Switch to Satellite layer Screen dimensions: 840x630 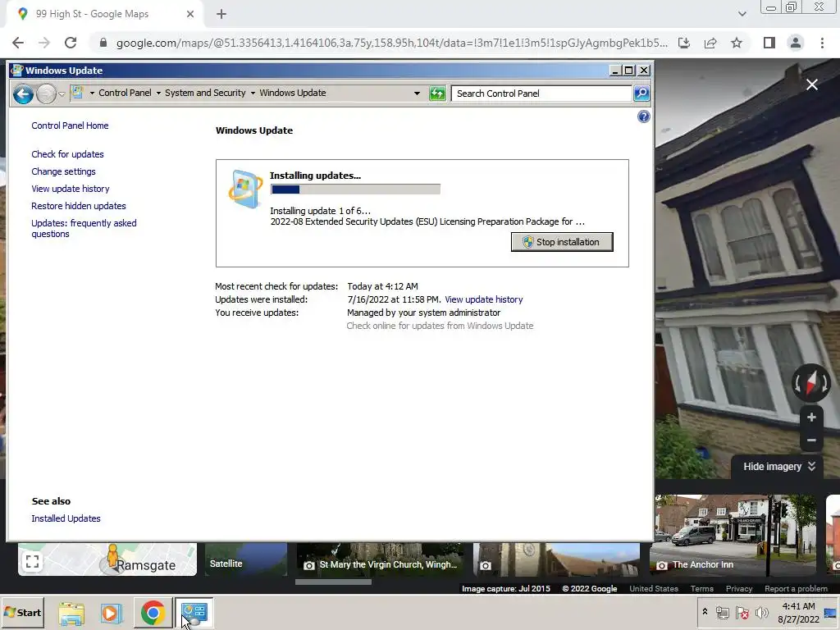(x=246, y=559)
